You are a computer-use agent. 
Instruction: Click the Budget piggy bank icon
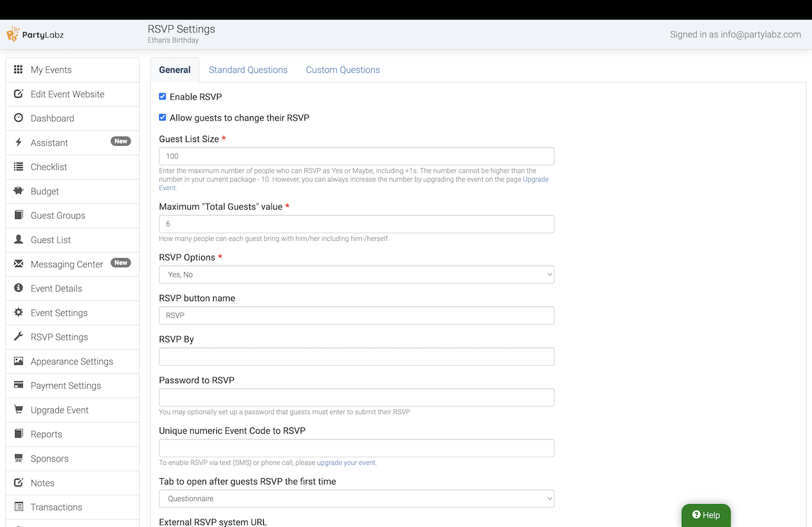[x=18, y=191]
